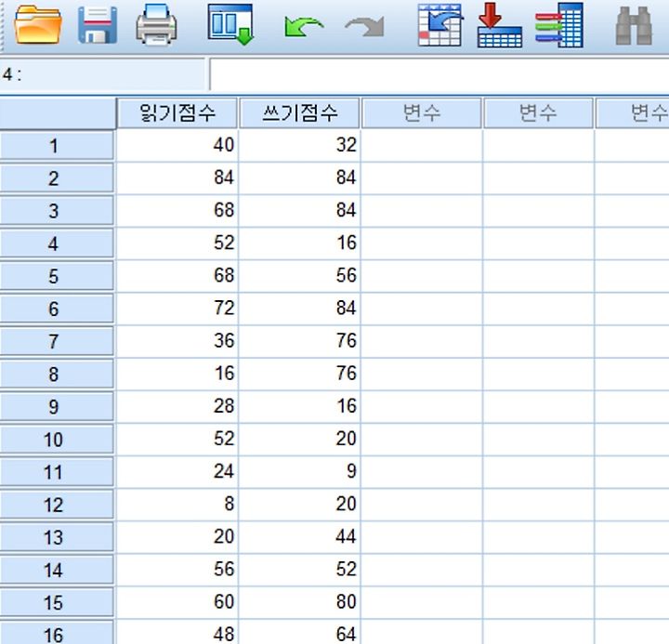Click 쓰기점수 cell 76 in row 8
The height and width of the screenshot is (644, 669).
(299, 374)
